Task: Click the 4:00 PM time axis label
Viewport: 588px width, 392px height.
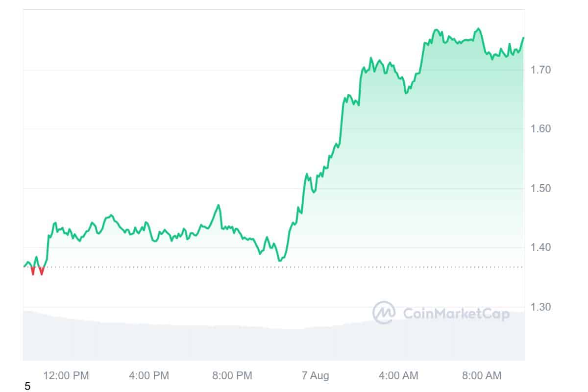Action: (148, 376)
